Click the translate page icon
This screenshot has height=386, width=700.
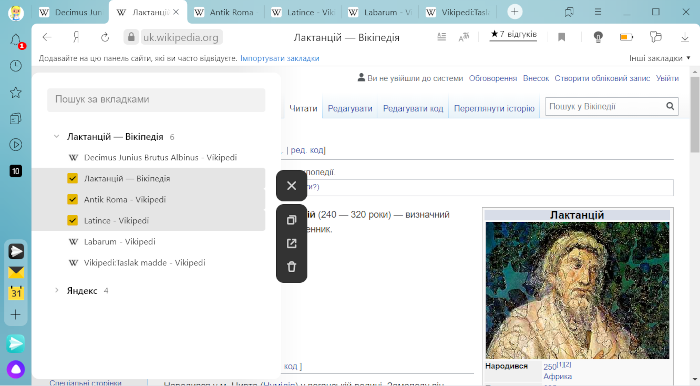(464, 37)
